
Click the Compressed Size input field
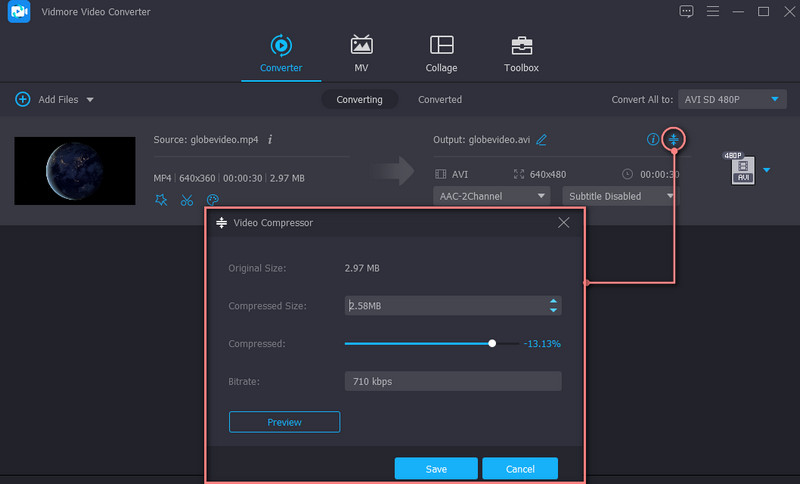[445, 306]
